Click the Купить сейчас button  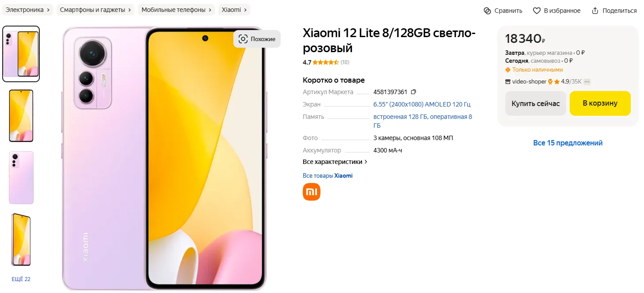(536, 103)
